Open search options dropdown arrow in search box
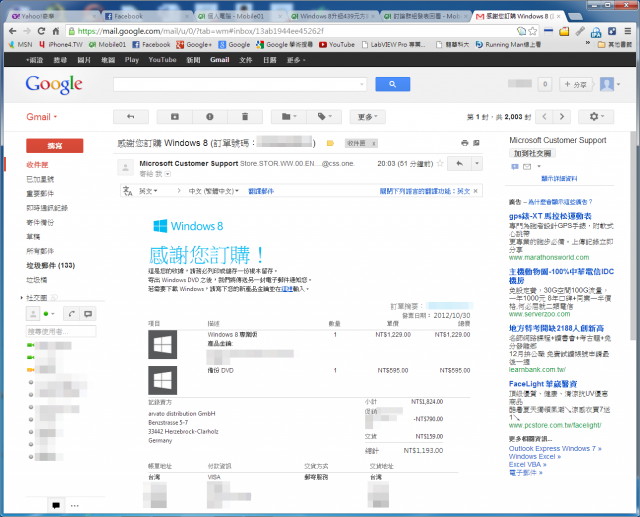 pyautogui.click(x=362, y=84)
